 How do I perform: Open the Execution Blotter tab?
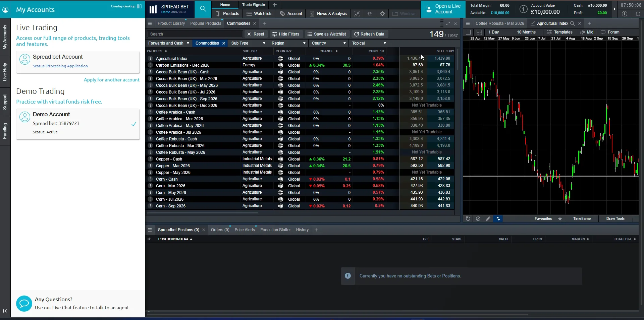point(275,230)
